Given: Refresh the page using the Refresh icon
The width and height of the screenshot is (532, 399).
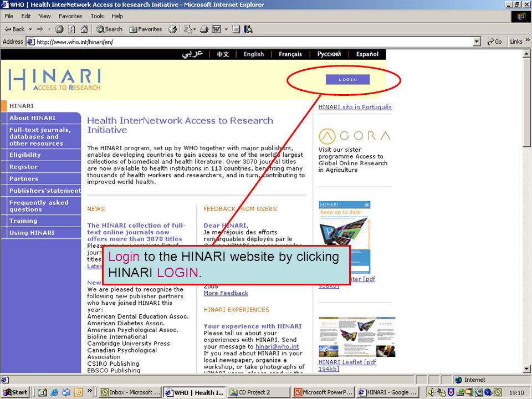Looking at the screenshot, I should (71, 29).
